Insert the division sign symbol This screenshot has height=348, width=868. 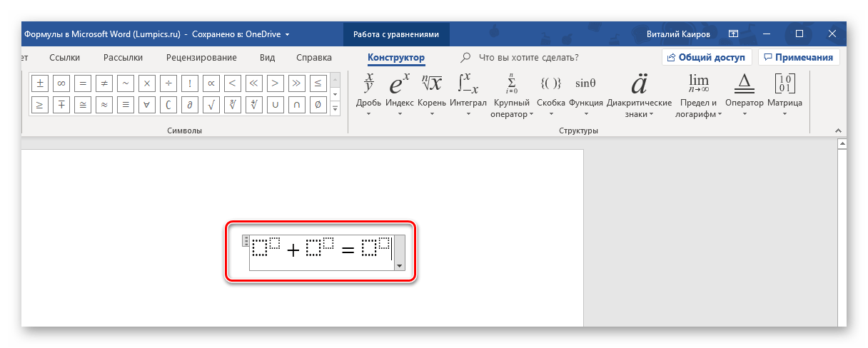[x=168, y=83]
